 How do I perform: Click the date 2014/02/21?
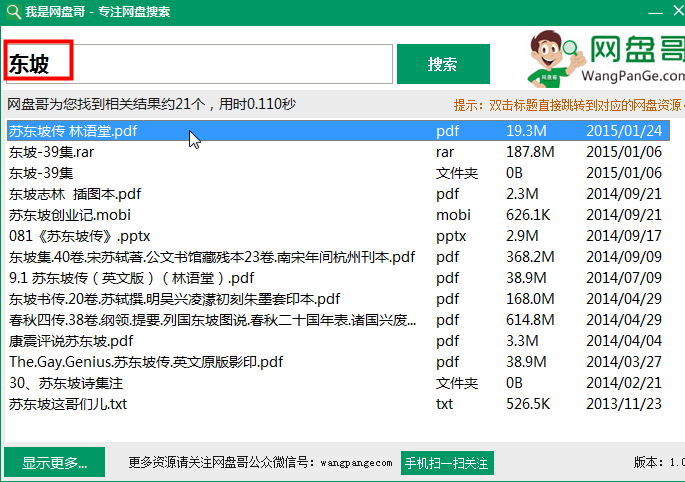624,383
